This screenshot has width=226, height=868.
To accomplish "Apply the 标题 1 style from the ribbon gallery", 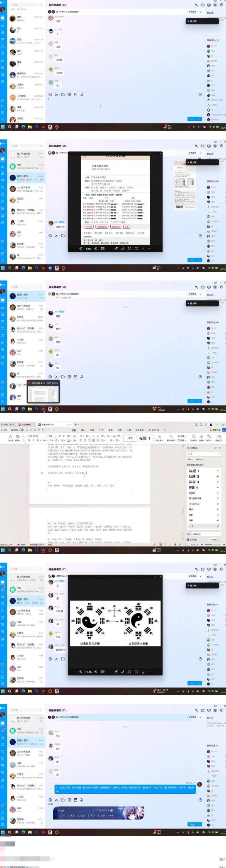I will (x=145, y=438).
